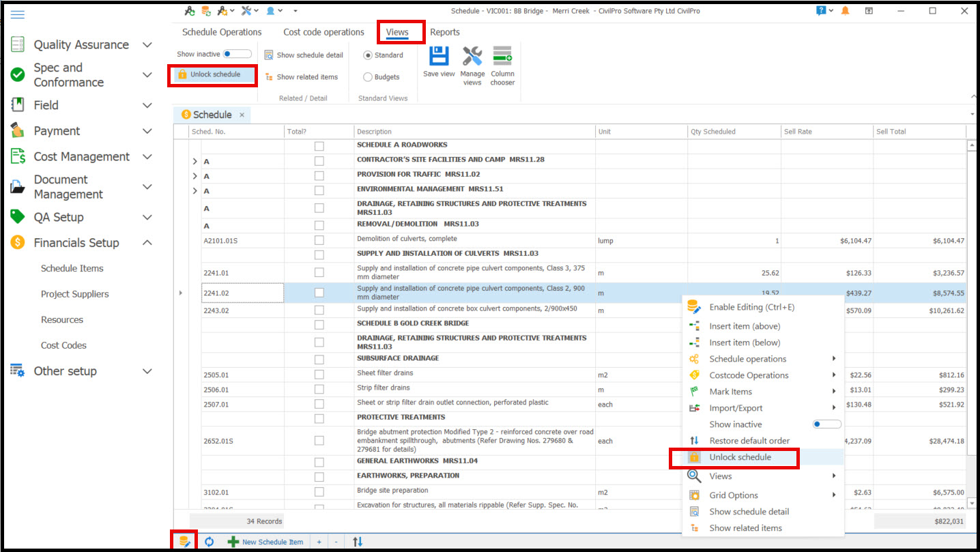Check the Total box for item 2241.01

coord(319,273)
